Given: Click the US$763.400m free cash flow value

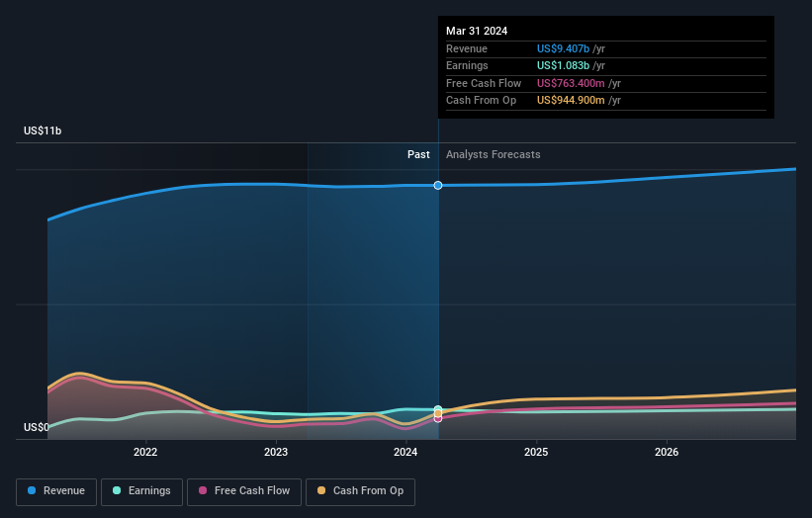Looking at the screenshot, I should [571, 83].
